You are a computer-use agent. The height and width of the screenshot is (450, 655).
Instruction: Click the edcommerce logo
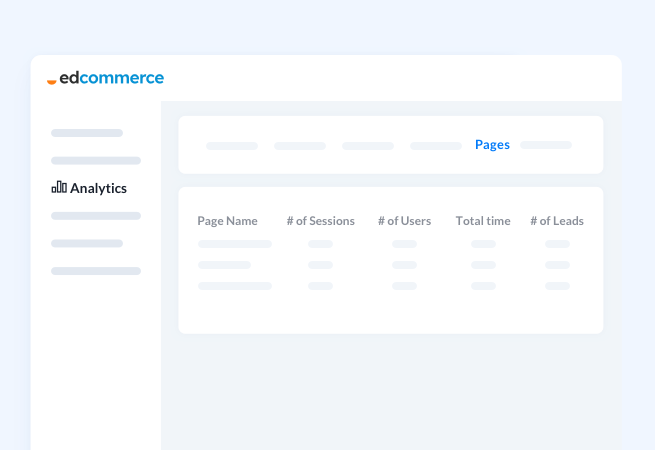point(105,78)
